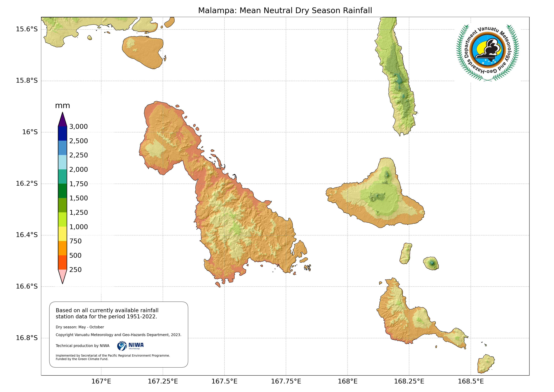Click the dark blue 2,500-3,000 color band
This screenshot has height=392, width=554.
[x=63, y=134]
